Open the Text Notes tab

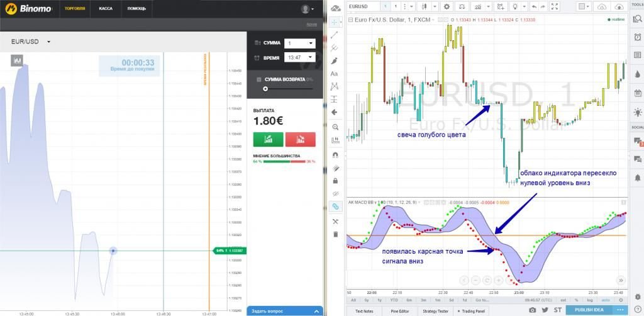[363, 311]
